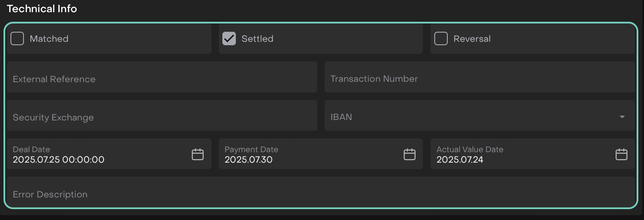Screen dimensions: 644x220
Task: Click the Settled label text
Action: (257, 39)
